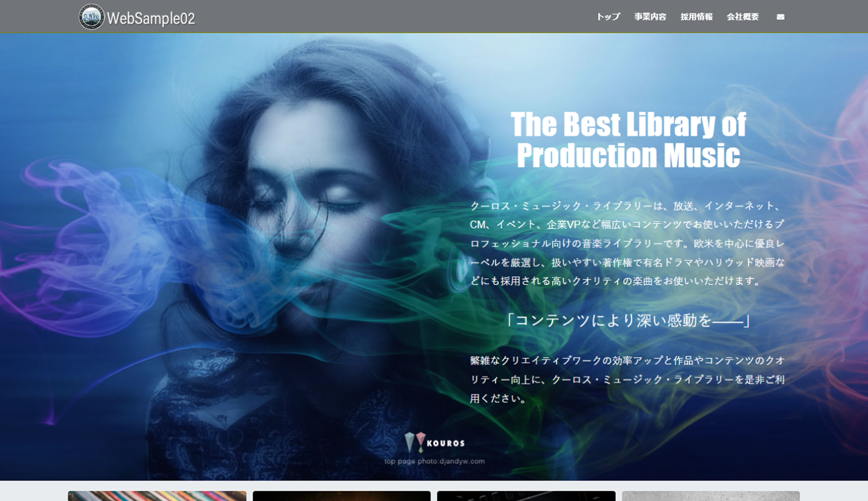Open the colorful striped thumbnail card

pyautogui.click(x=157, y=495)
